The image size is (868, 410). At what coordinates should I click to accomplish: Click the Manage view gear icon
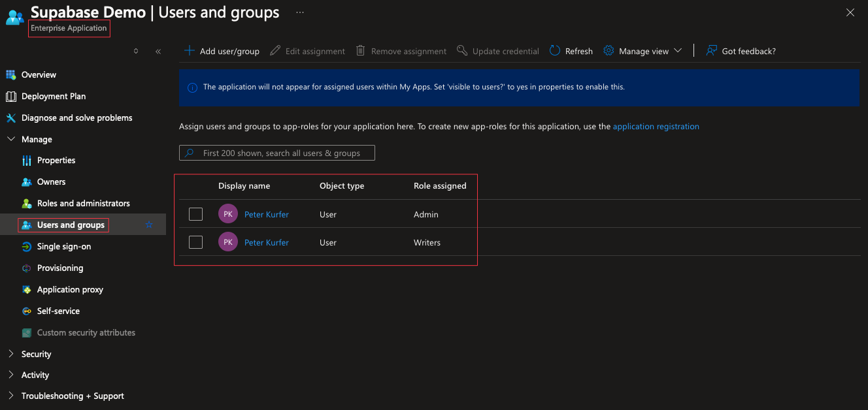pos(609,51)
